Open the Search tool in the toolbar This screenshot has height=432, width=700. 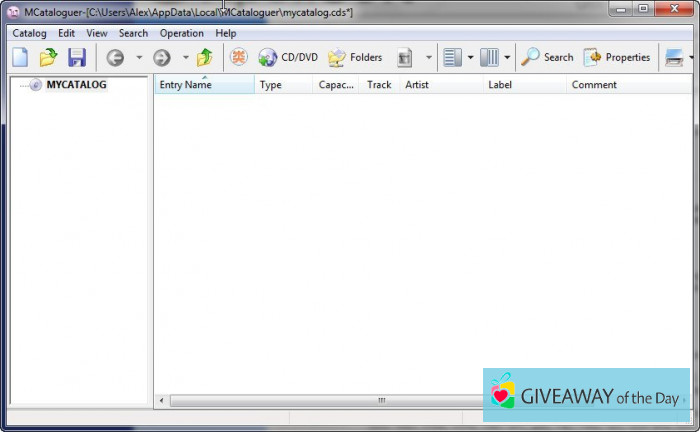pos(547,58)
